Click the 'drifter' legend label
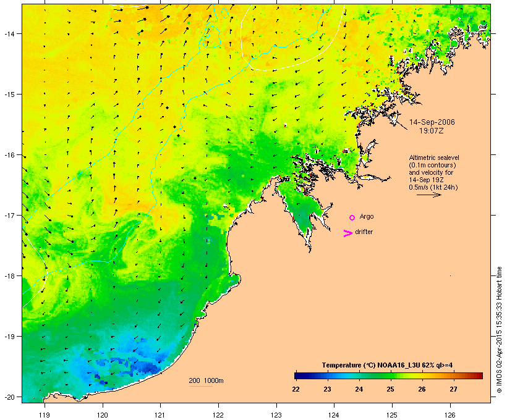The height and width of the screenshot is (420, 507). 364,232
